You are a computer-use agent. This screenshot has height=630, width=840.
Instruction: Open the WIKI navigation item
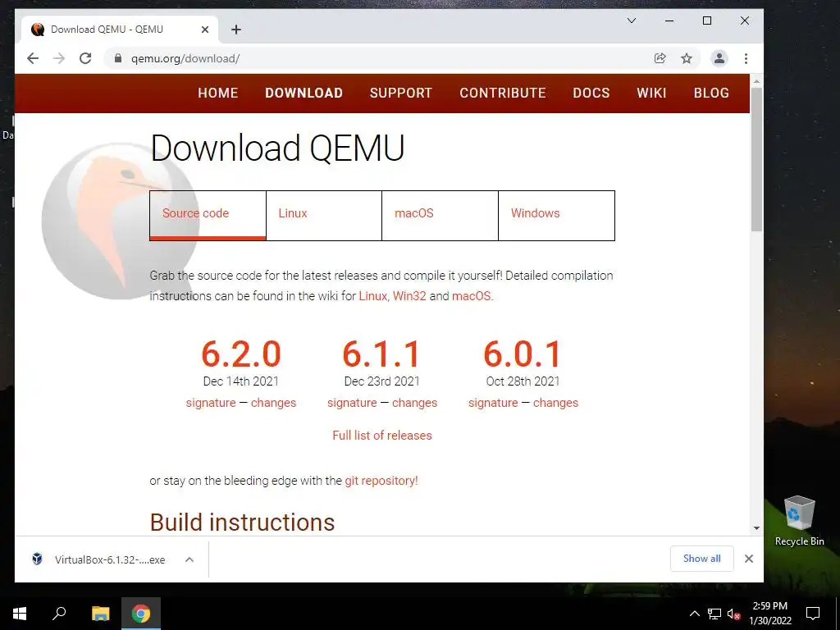click(x=651, y=94)
